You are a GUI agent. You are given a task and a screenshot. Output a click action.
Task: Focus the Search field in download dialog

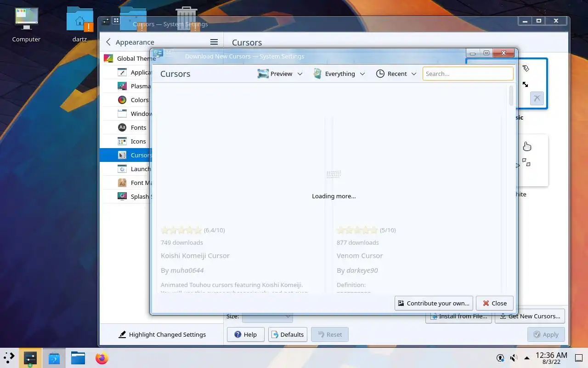468,74
